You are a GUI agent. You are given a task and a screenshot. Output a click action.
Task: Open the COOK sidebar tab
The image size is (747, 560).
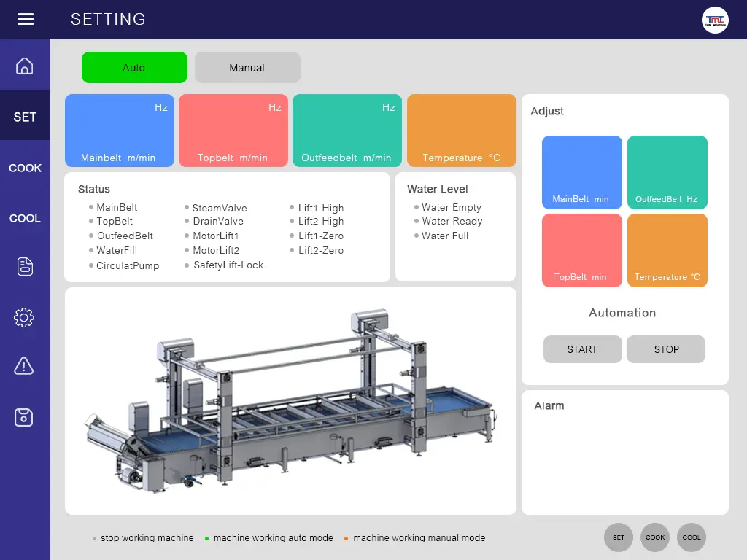(25, 168)
